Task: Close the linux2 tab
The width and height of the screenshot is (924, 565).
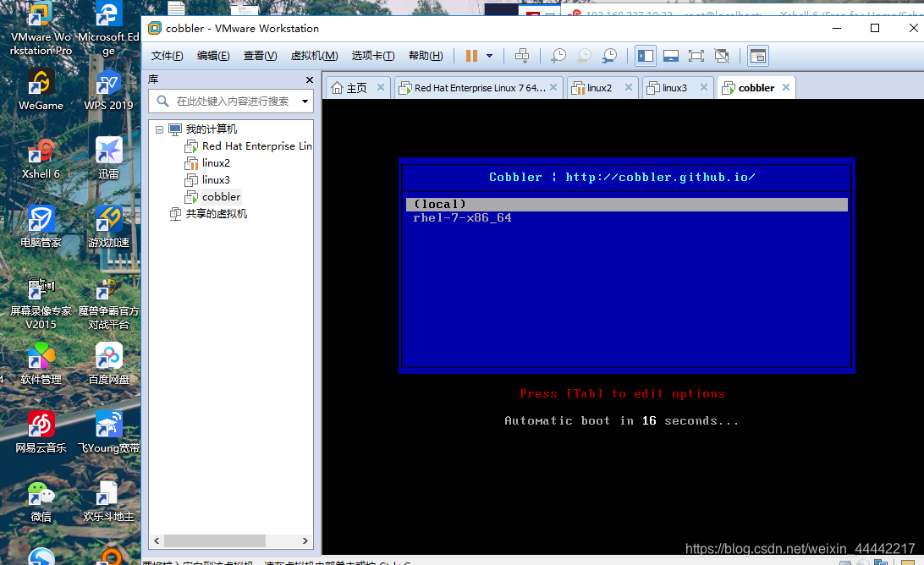Action: click(628, 87)
